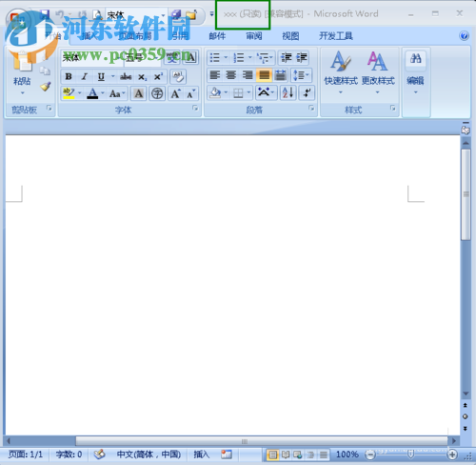Toggle Italic formatting button
Screen dimensions: 476x465
(x=84, y=76)
